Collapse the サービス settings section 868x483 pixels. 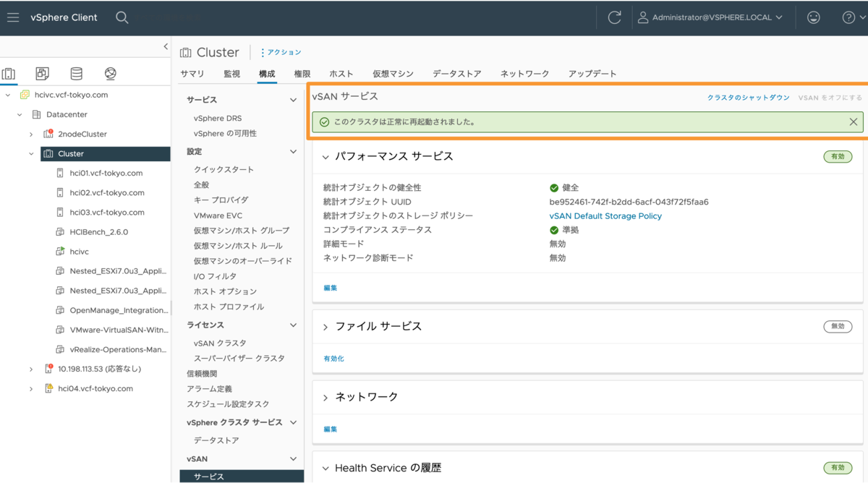[x=293, y=100]
